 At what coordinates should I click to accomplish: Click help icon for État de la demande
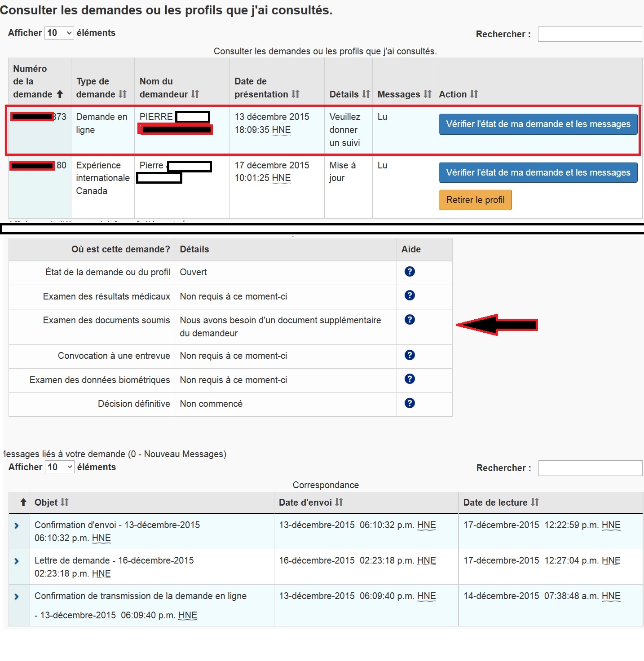click(409, 272)
